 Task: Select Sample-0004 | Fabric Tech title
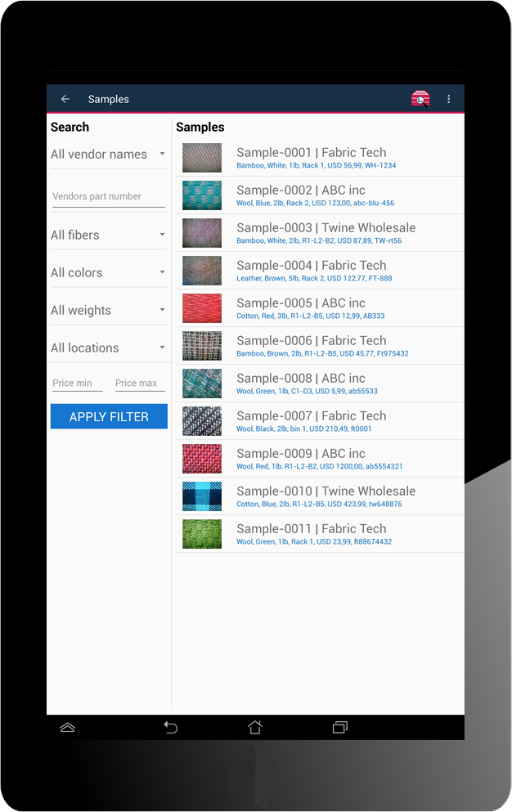click(x=312, y=266)
